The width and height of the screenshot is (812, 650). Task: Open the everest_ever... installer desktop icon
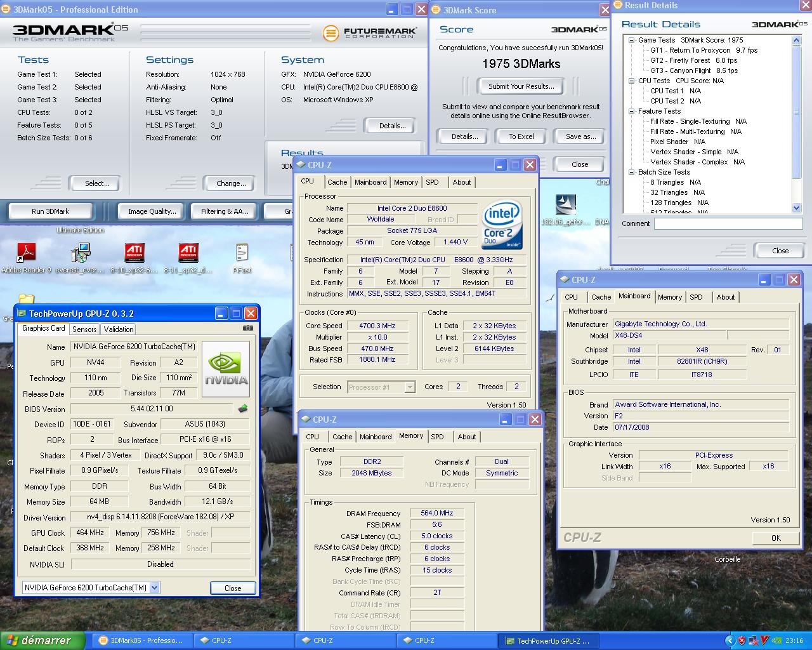click(x=81, y=258)
